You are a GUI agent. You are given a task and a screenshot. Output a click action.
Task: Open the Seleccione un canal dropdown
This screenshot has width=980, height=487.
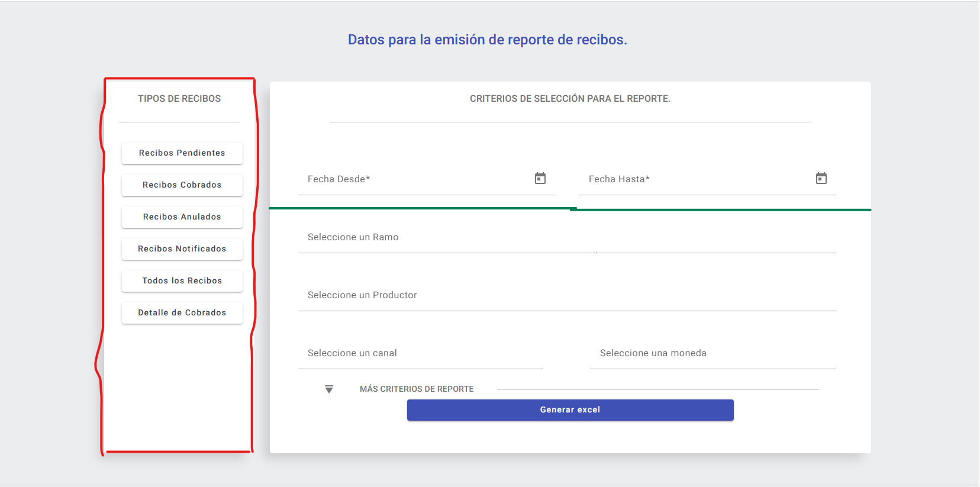tap(420, 354)
